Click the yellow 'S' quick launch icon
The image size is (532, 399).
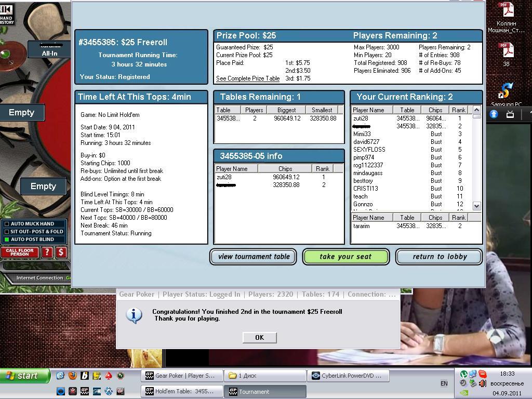pyautogui.click(x=97, y=376)
